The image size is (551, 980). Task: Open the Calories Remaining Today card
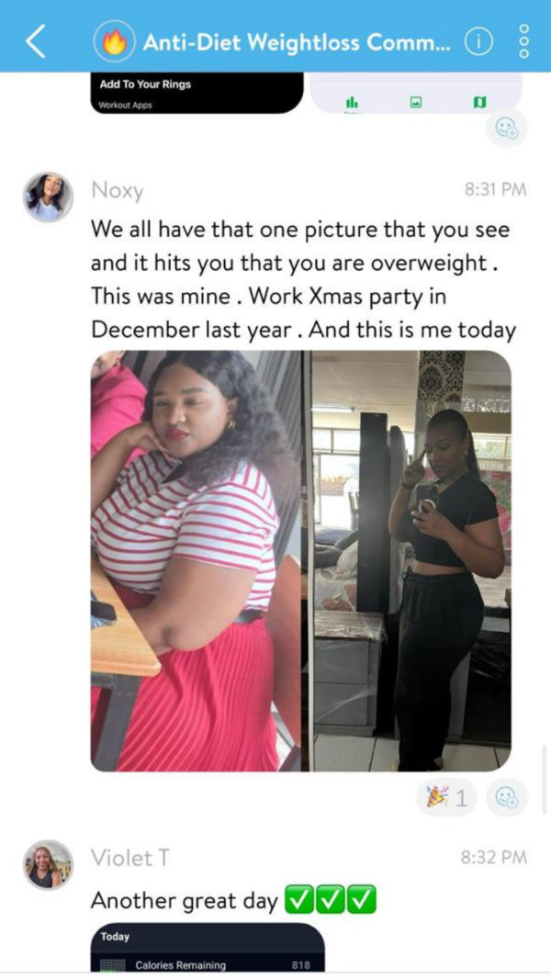coord(208,948)
